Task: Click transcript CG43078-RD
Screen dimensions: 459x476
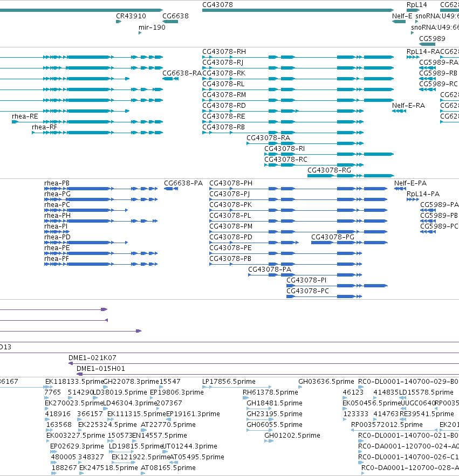Action: [224, 106]
